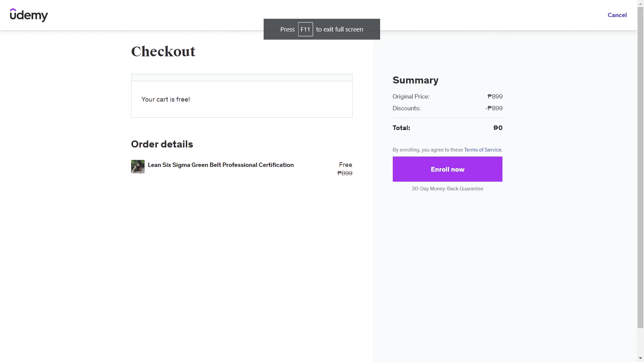644x362 pixels.
Task: Select the Lean Six Sigma Green Belt course title
Action: click(x=221, y=165)
